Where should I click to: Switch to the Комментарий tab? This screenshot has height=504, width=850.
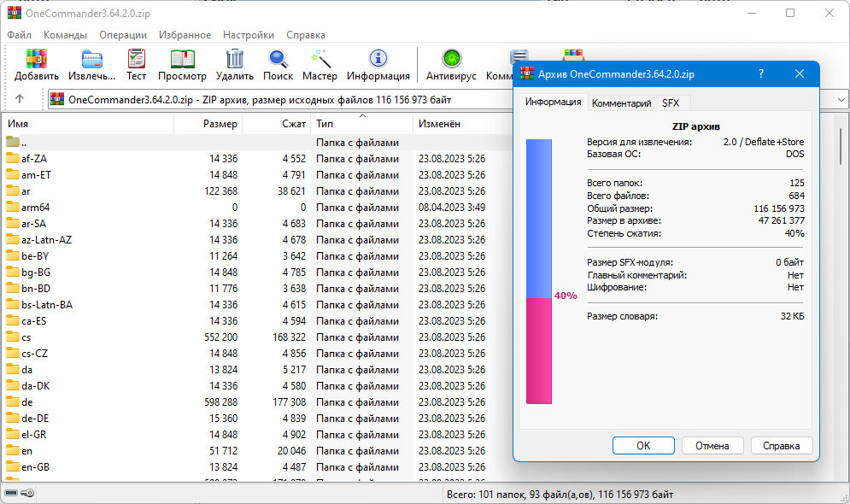(621, 103)
